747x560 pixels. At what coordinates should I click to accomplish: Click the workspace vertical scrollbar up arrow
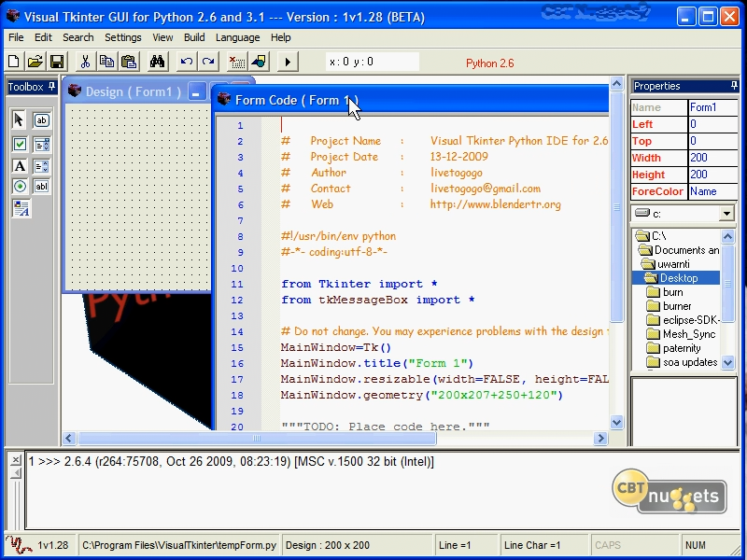(x=616, y=84)
